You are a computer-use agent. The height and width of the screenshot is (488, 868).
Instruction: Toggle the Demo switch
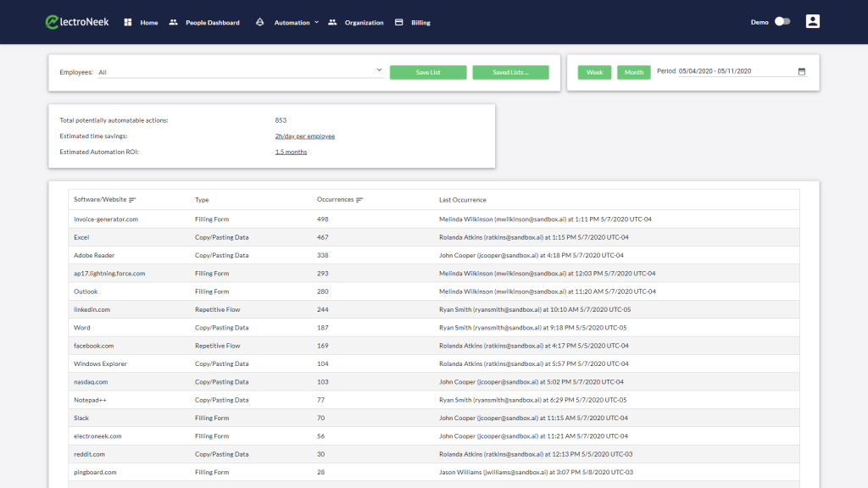coord(782,21)
